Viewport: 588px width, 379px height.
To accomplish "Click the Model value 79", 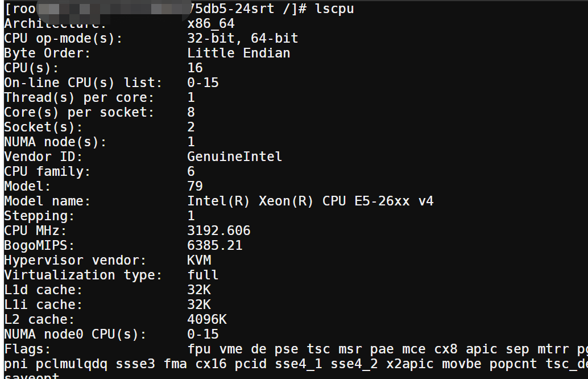I will (x=195, y=186).
